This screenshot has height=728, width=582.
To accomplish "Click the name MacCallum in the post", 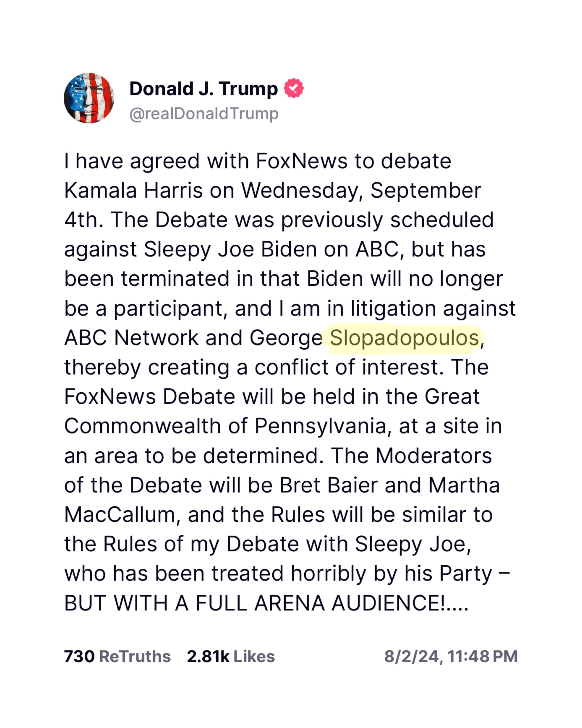I will point(120,515).
